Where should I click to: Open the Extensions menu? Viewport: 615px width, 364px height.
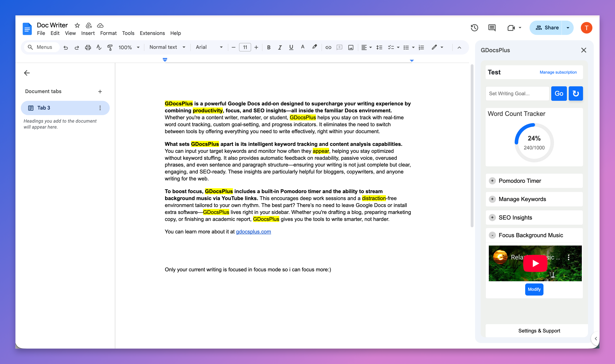[x=152, y=33]
